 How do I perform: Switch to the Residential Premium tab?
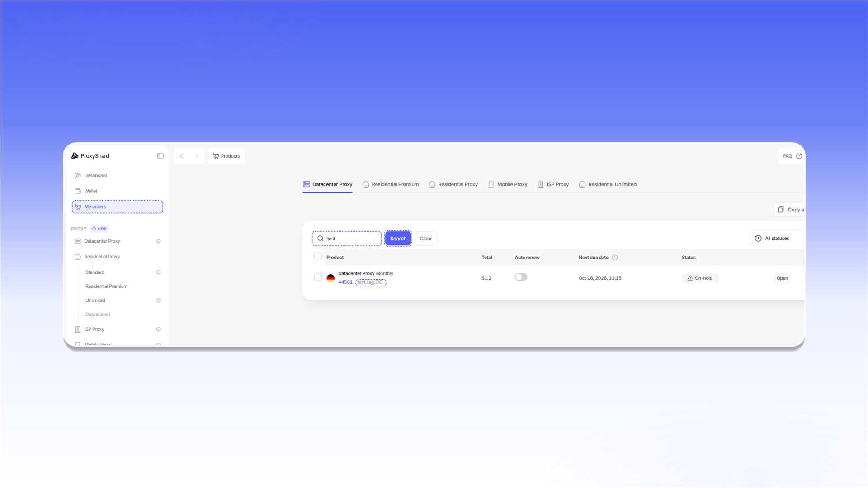click(391, 184)
